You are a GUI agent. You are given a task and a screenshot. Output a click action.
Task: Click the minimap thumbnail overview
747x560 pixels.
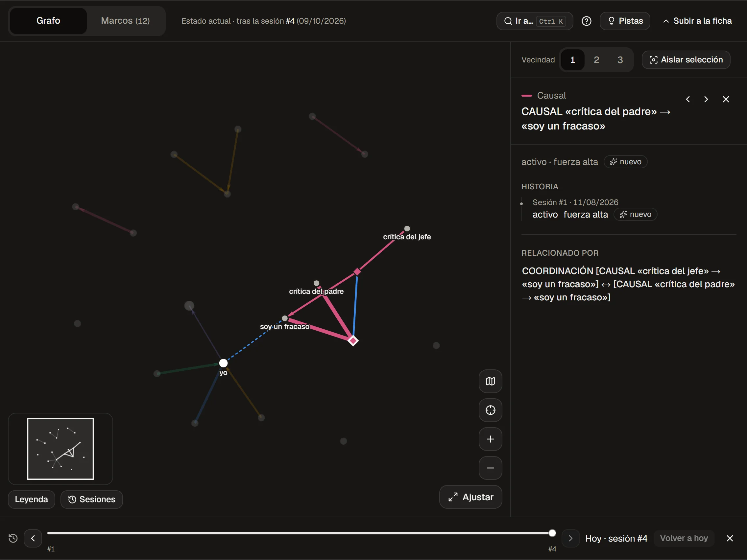pos(60,449)
